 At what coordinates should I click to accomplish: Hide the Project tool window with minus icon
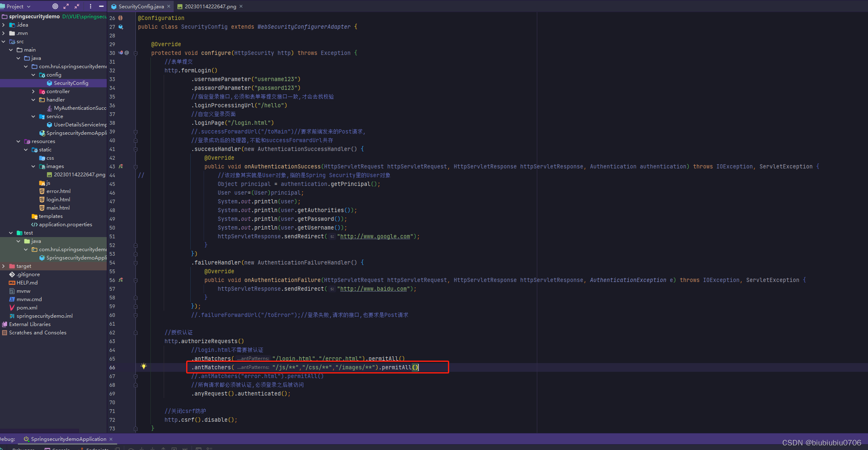[101, 6]
